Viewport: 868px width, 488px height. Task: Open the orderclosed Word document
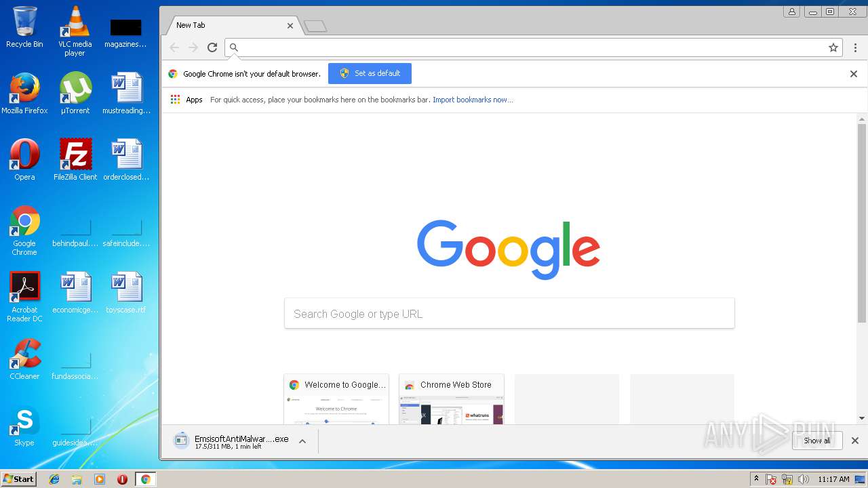tap(126, 160)
